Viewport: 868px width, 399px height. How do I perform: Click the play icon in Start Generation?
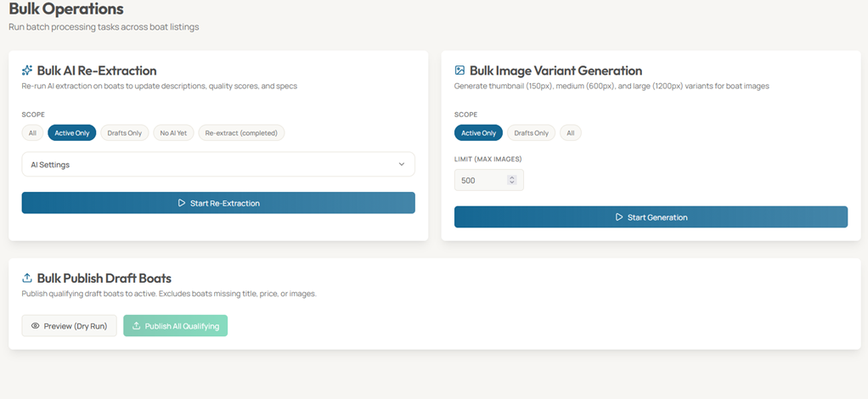pyautogui.click(x=619, y=217)
